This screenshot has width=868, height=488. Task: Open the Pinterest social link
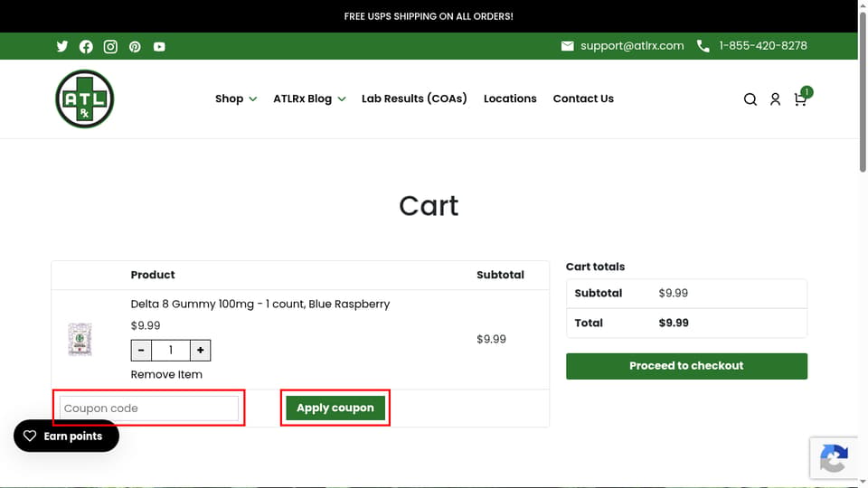[x=135, y=46]
